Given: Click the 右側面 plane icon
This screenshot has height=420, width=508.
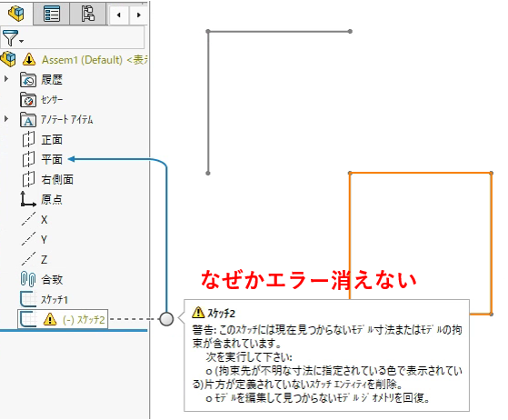Looking at the screenshot, I should click(28, 179).
